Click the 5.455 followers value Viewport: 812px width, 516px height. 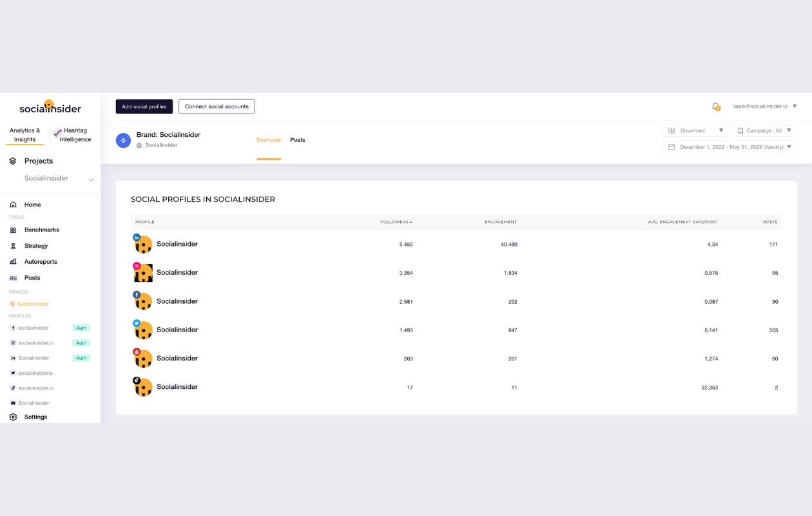pos(406,244)
